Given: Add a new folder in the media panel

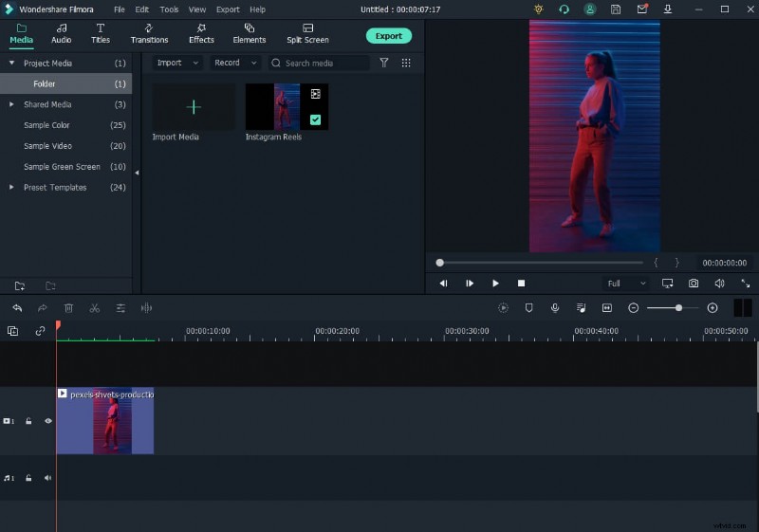Looking at the screenshot, I should coord(20,285).
